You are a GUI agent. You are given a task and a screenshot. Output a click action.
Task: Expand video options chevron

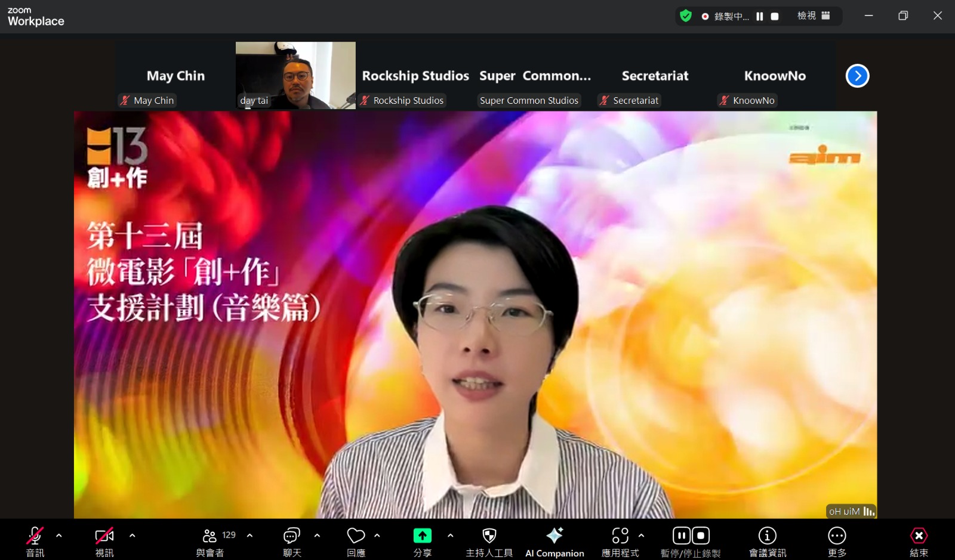click(133, 536)
